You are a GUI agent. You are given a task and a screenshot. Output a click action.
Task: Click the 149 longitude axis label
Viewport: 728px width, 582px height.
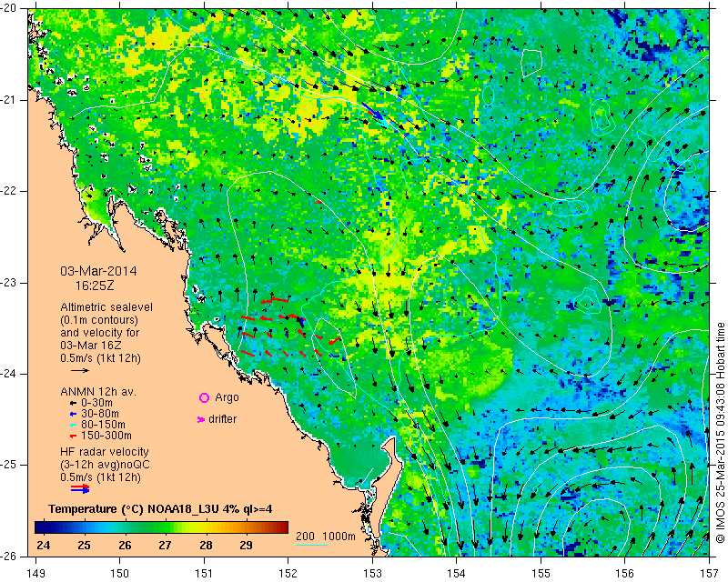(x=35, y=574)
